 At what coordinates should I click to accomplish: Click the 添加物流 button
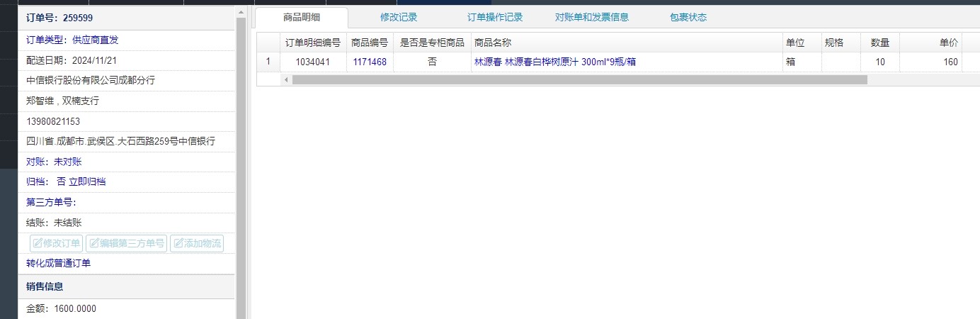pyautogui.click(x=197, y=243)
